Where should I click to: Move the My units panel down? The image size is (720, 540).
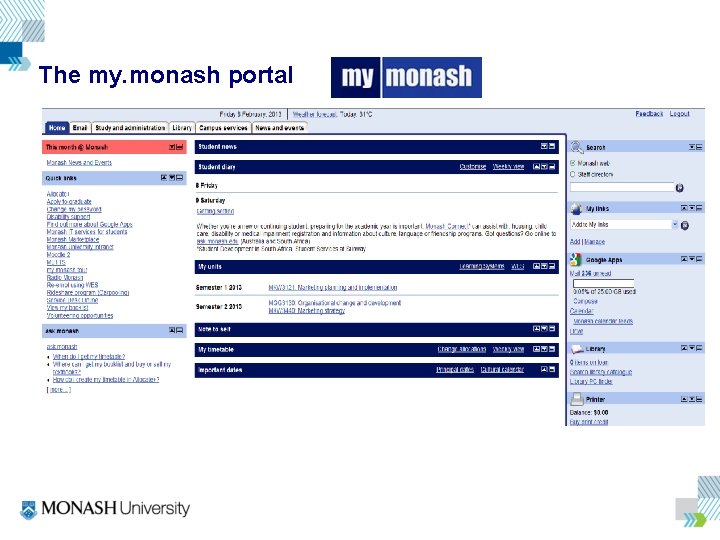(544, 266)
